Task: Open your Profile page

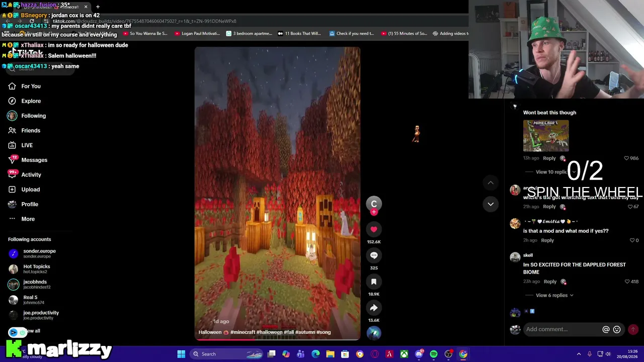Action: pos(23,204)
